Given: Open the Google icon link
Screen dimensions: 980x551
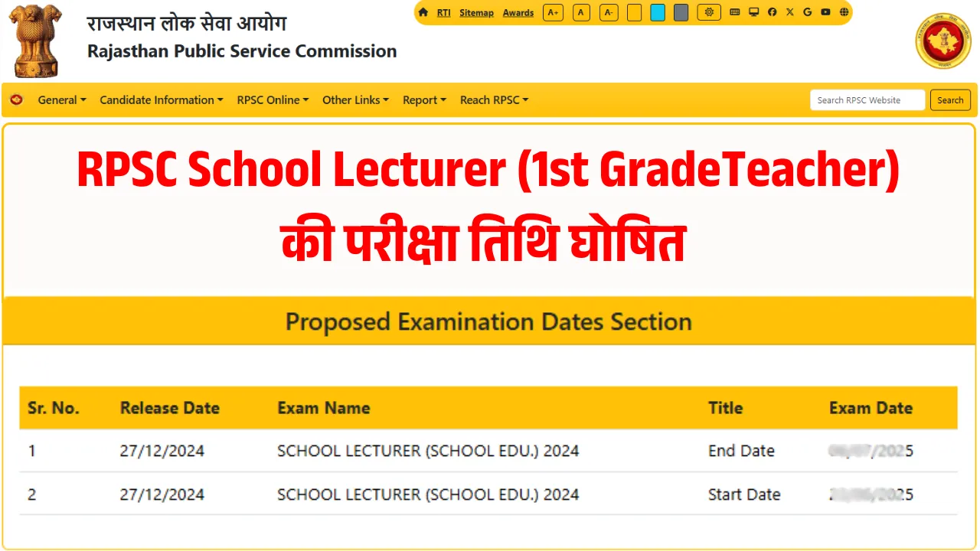Looking at the screenshot, I should [x=808, y=12].
